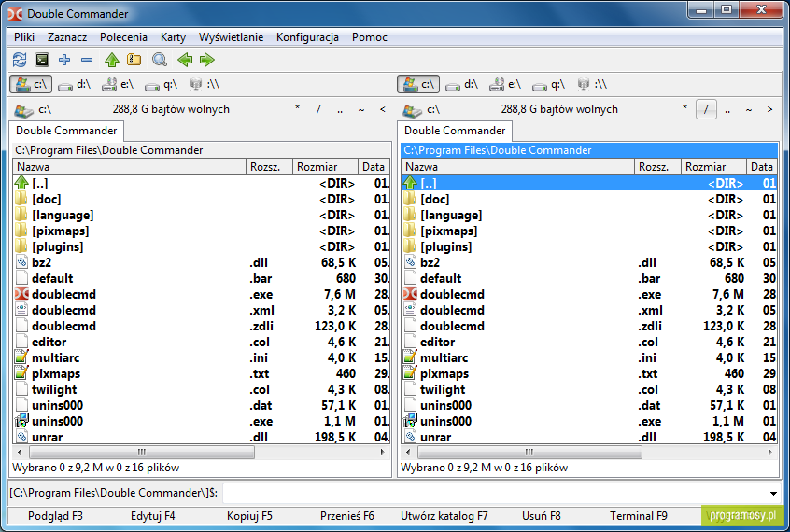Click doublecmd .exe icon in left panel
The width and height of the screenshot is (790, 532).
point(21,294)
